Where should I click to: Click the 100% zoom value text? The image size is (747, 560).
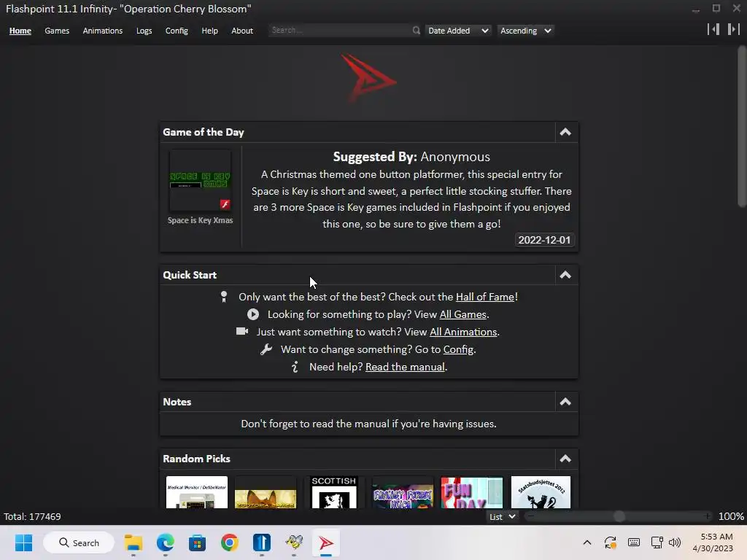(731, 517)
